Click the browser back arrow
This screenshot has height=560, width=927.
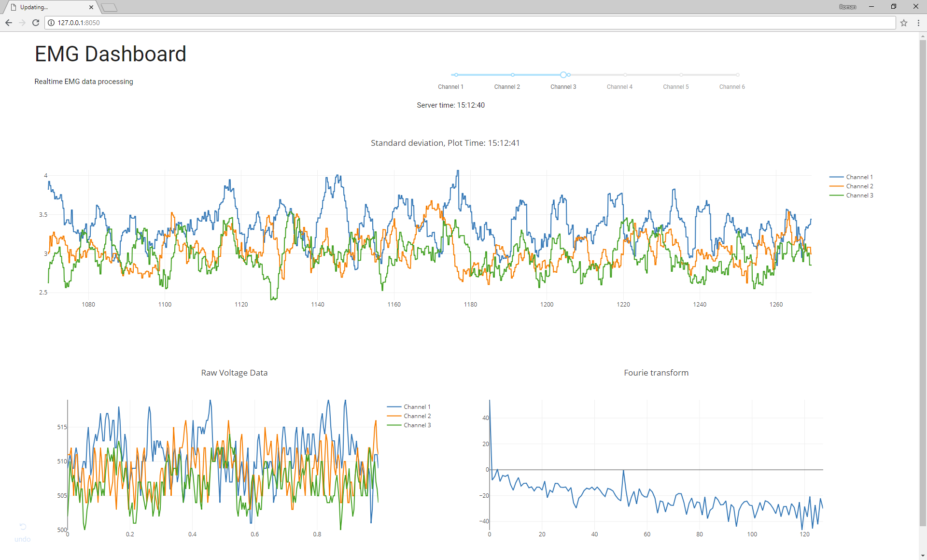pyautogui.click(x=9, y=23)
